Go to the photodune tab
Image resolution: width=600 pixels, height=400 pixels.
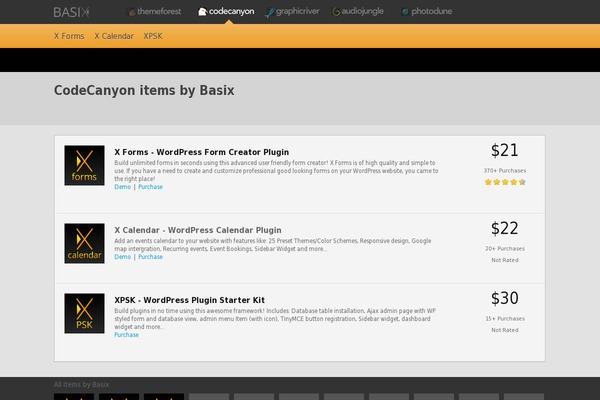(x=427, y=11)
